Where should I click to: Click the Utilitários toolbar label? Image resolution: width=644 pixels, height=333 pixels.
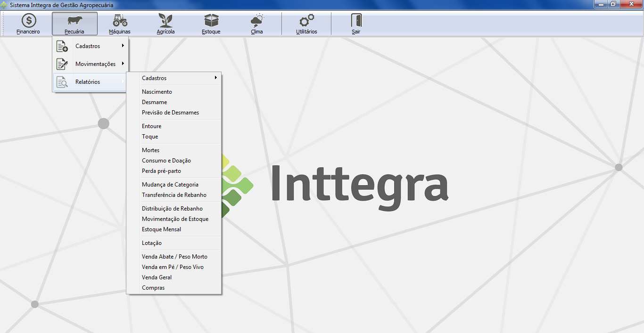tap(306, 32)
